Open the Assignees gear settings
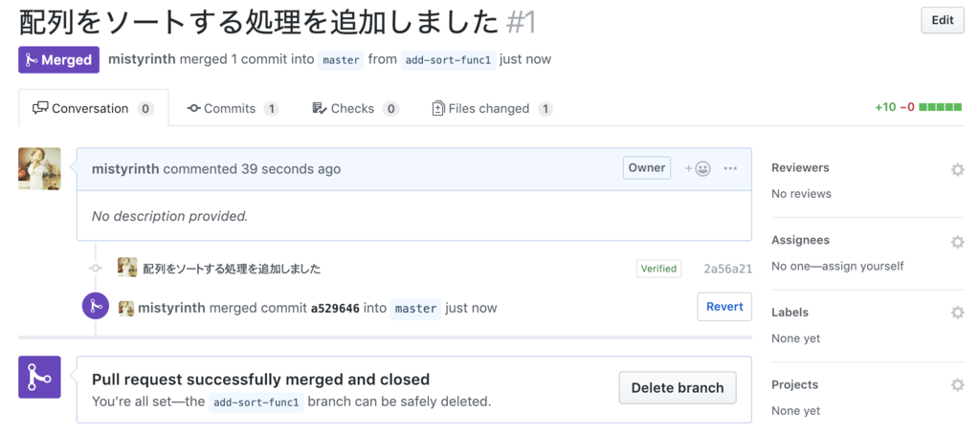The height and width of the screenshot is (434, 980). click(x=957, y=242)
